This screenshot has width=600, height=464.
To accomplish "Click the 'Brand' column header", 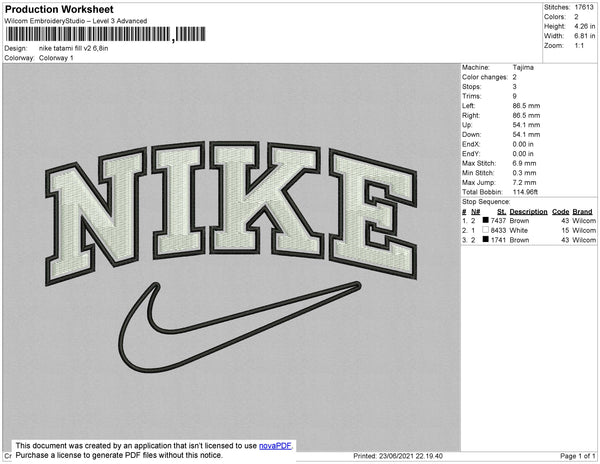I will tap(582, 212).
